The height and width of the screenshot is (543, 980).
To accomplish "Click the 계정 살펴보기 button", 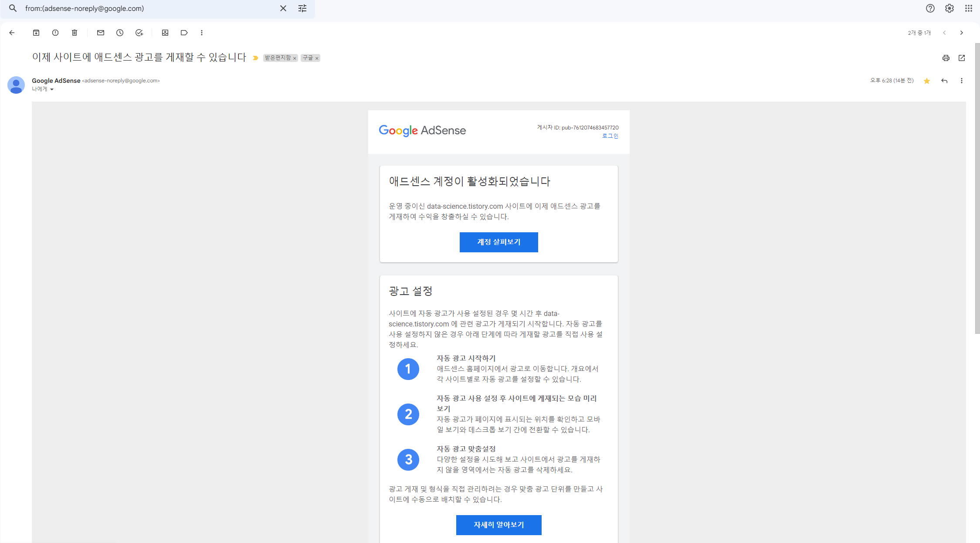I will pyautogui.click(x=498, y=242).
